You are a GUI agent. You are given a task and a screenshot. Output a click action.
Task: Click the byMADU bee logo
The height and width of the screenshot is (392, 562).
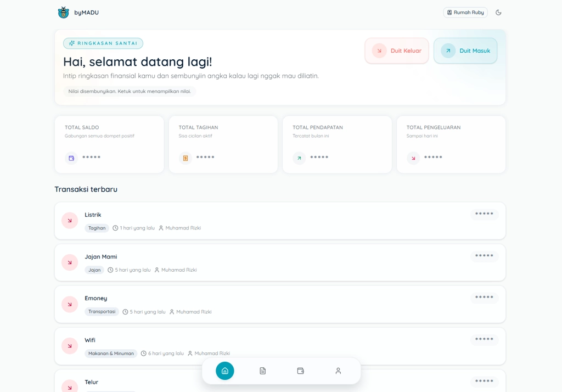64,13
